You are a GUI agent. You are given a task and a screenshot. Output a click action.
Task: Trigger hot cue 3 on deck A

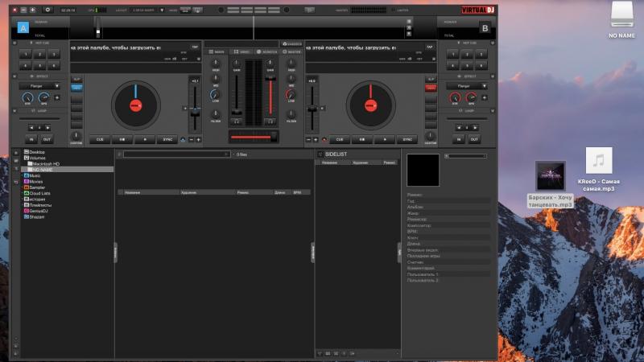tap(54, 54)
